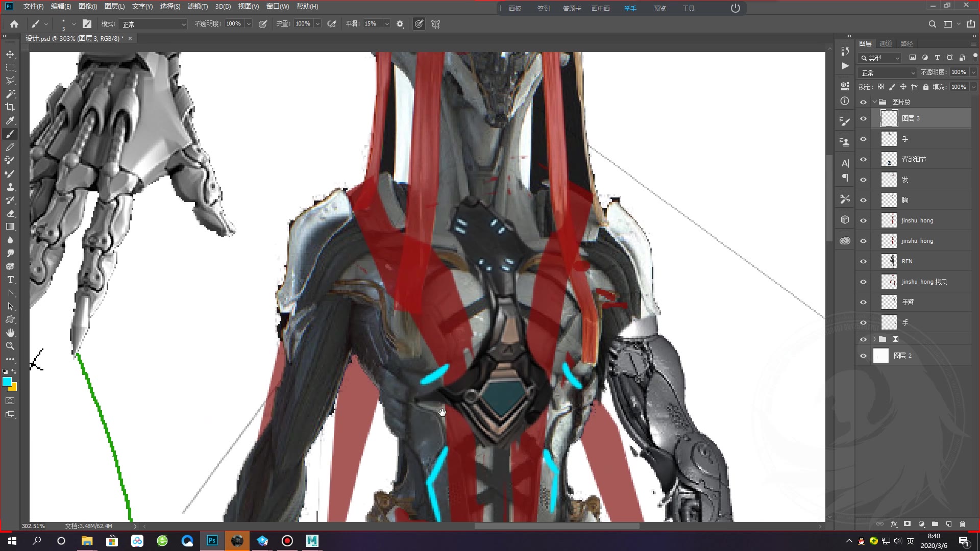
Task: Open the 窗口(W) menu
Action: click(x=278, y=7)
